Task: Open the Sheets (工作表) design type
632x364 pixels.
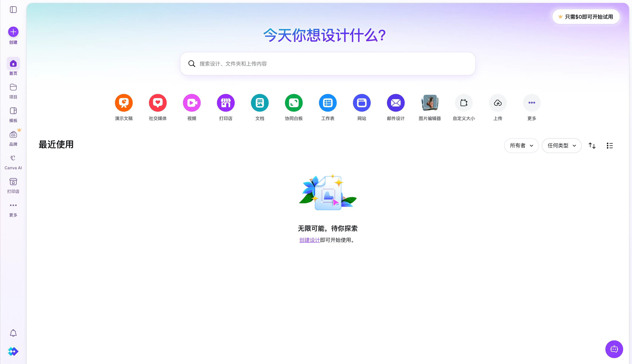Action: tap(328, 103)
